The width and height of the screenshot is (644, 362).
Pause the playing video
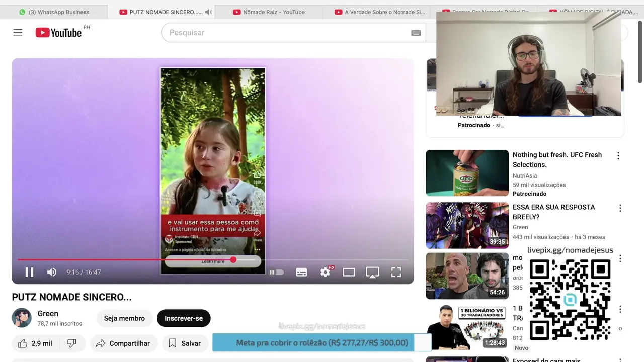(29, 272)
